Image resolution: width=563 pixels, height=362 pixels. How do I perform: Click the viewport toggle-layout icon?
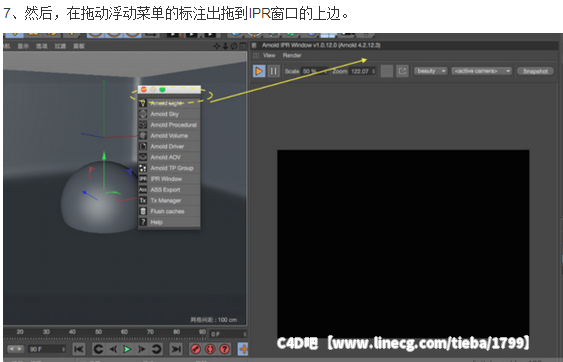pos(243,46)
